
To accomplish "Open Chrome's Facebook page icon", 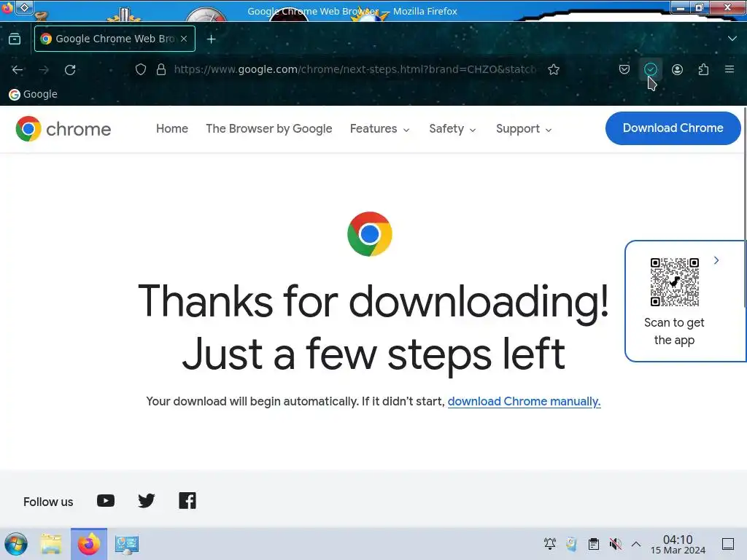I will coord(187,501).
